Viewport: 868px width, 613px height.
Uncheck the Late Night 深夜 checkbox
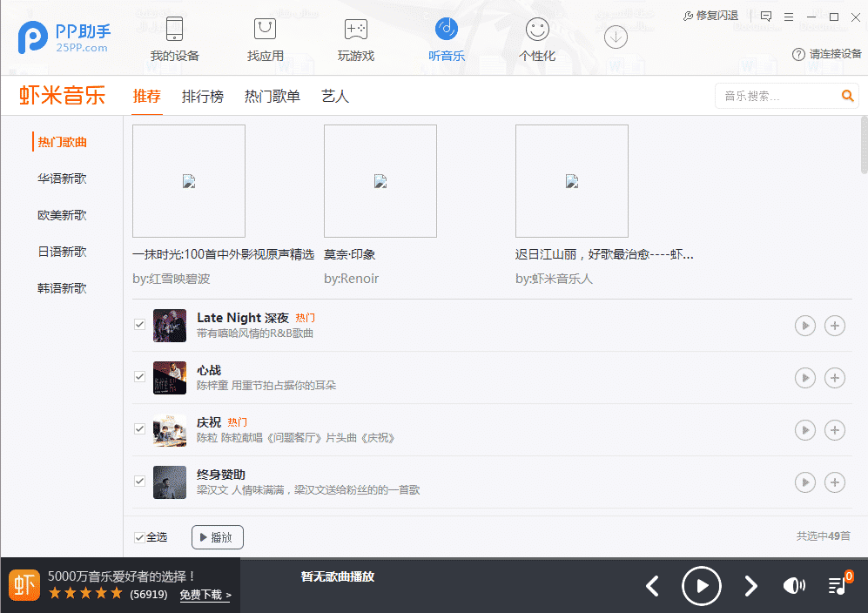(139, 325)
